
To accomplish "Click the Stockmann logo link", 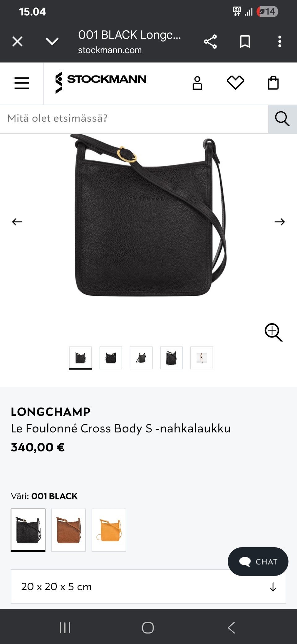I will (x=101, y=82).
